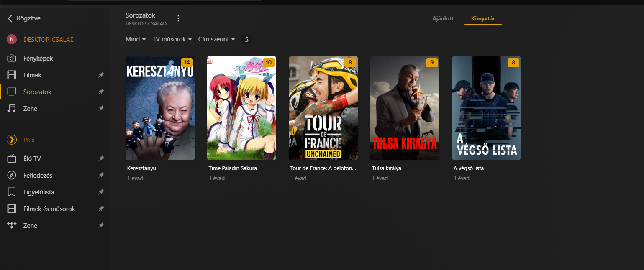Click 1 évad under Keresztanyu
The width and height of the screenshot is (644, 270).
(x=135, y=178)
